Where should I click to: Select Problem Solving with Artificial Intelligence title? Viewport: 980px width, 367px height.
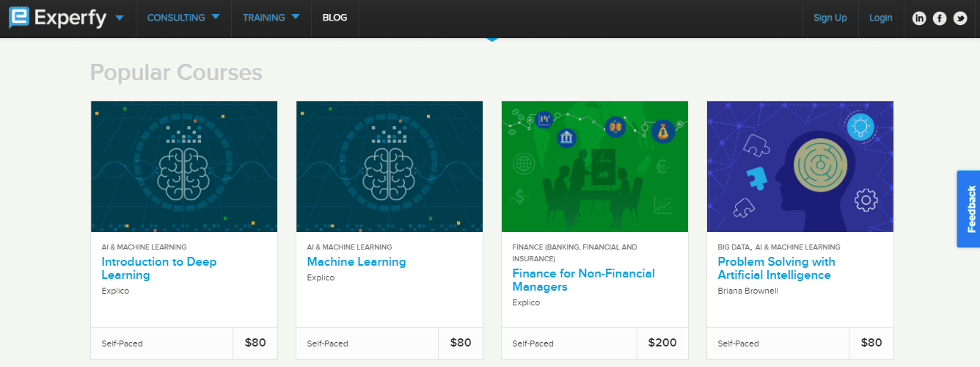coord(776,268)
